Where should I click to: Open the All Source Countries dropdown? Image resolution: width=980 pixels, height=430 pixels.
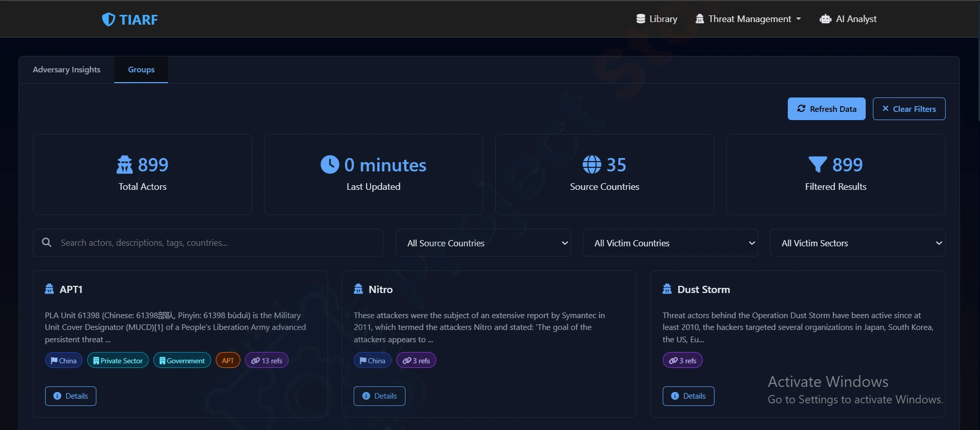click(x=483, y=243)
